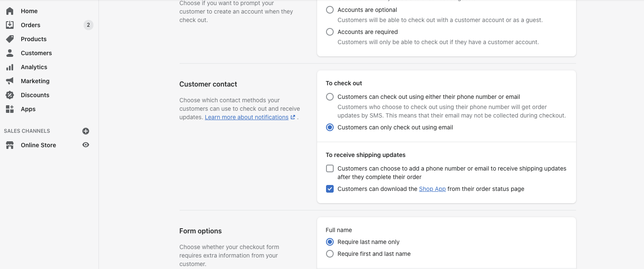Select 'Accounts are optional' radio button

(x=330, y=10)
